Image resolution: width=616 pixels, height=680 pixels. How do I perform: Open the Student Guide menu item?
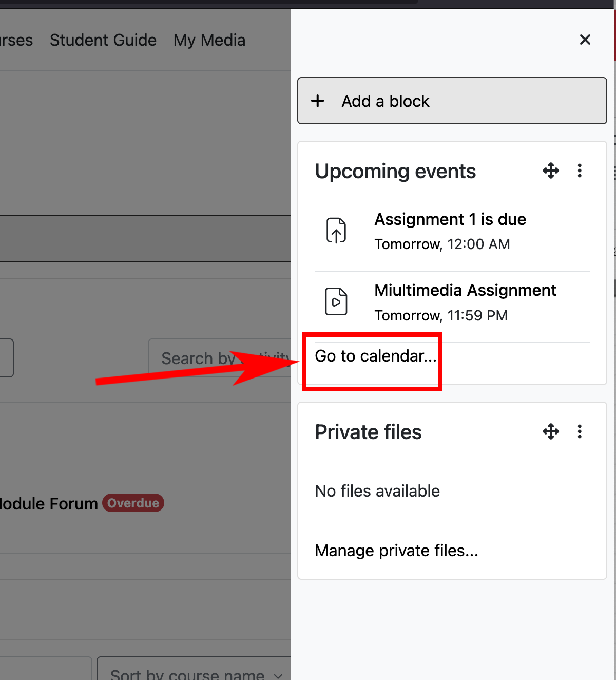pos(103,40)
